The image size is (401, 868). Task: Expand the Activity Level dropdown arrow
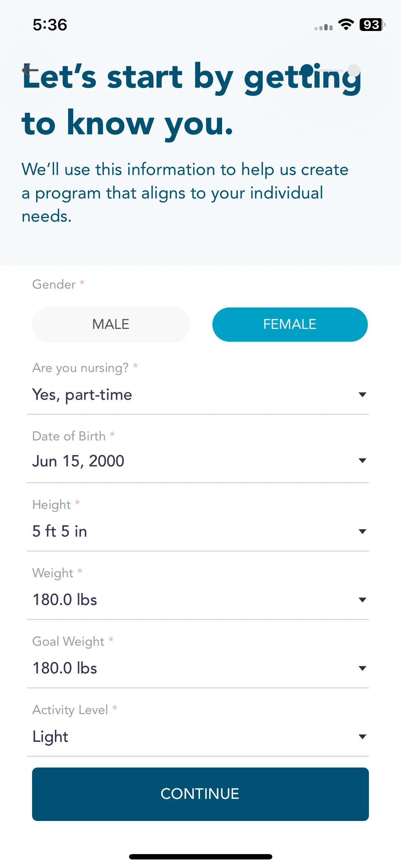[x=362, y=737]
